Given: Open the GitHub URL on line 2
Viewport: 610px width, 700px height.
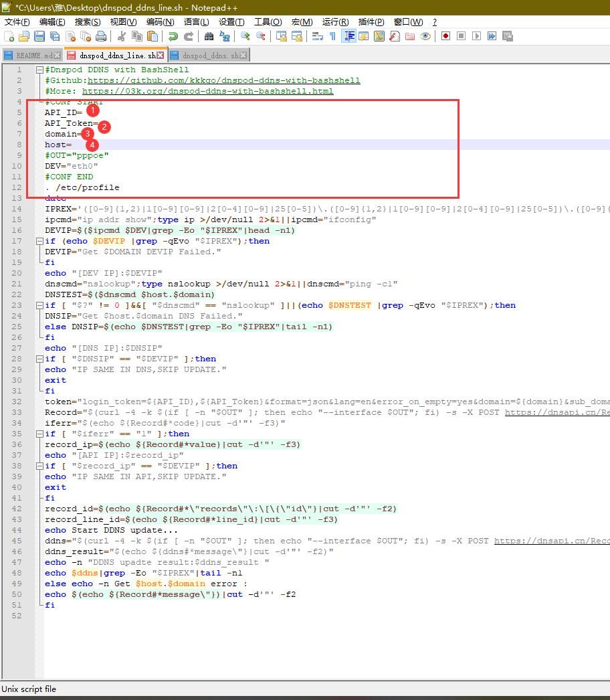Looking at the screenshot, I should click(x=223, y=80).
